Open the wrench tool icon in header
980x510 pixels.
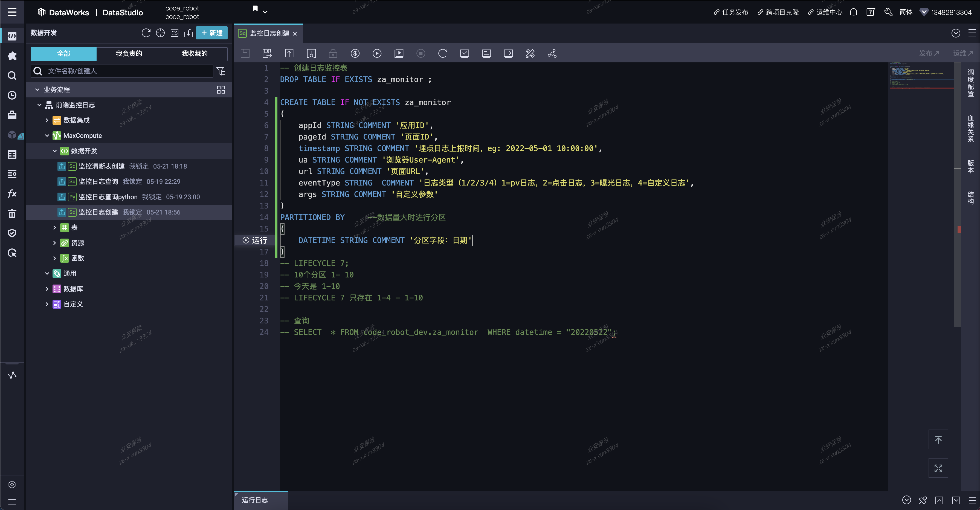pyautogui.click(x=888, y=12)
